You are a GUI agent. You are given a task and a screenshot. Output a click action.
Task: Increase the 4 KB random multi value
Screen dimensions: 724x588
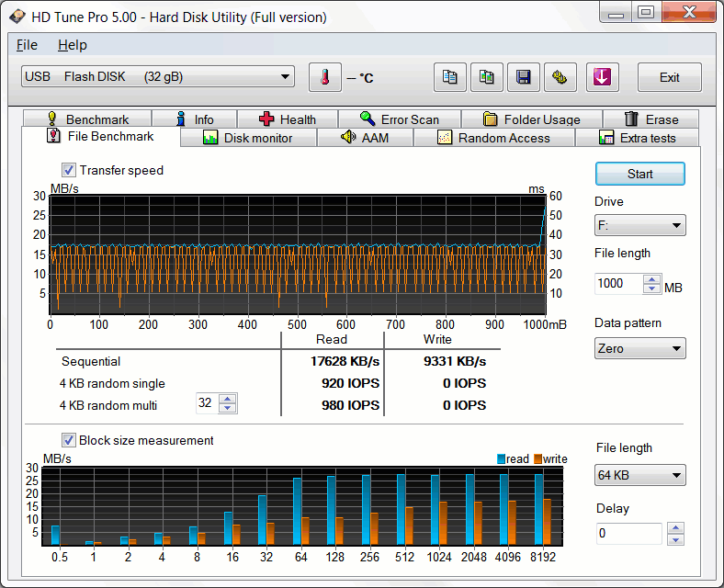(228, 400)
